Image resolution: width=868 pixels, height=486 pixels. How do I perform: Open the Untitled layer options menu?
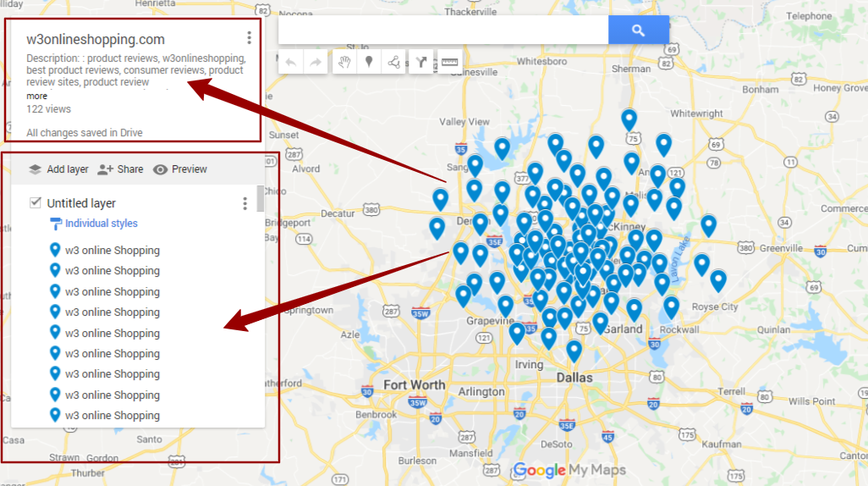point(244,203)
